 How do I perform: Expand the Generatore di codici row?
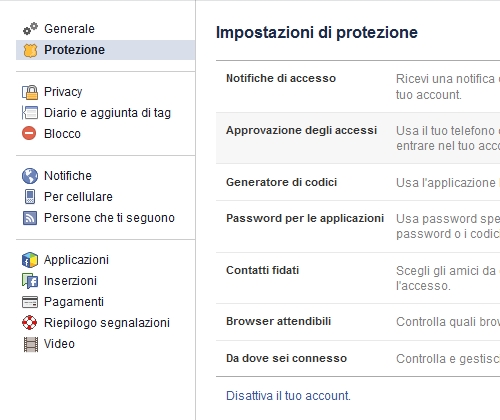coord(358,182)
